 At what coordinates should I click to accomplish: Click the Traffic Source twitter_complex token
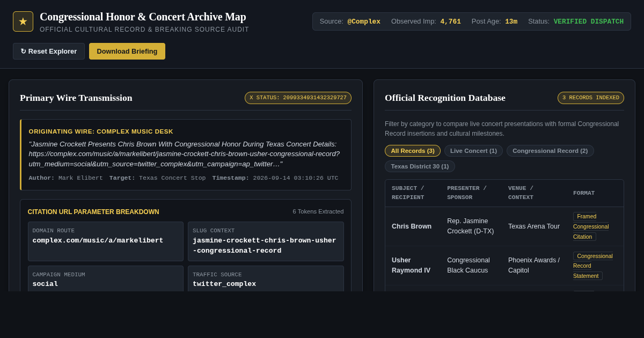point(266,278)
